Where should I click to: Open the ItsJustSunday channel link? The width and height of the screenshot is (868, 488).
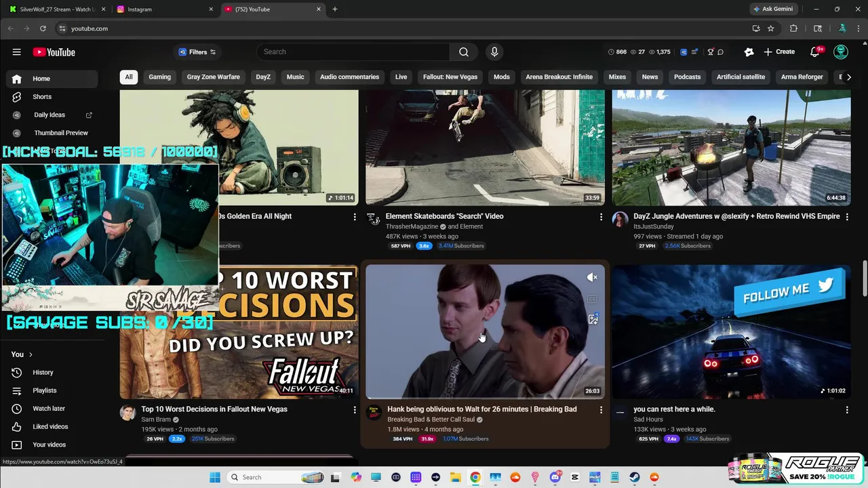pos(654,226)
